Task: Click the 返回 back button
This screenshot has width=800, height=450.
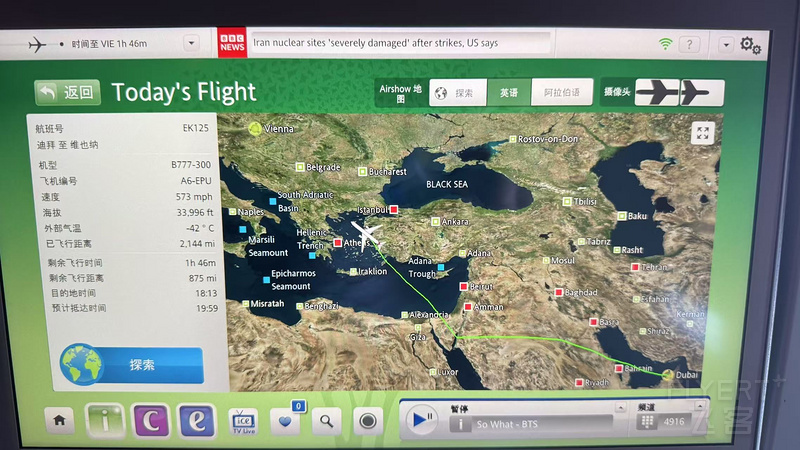Action: coord(67,92)
